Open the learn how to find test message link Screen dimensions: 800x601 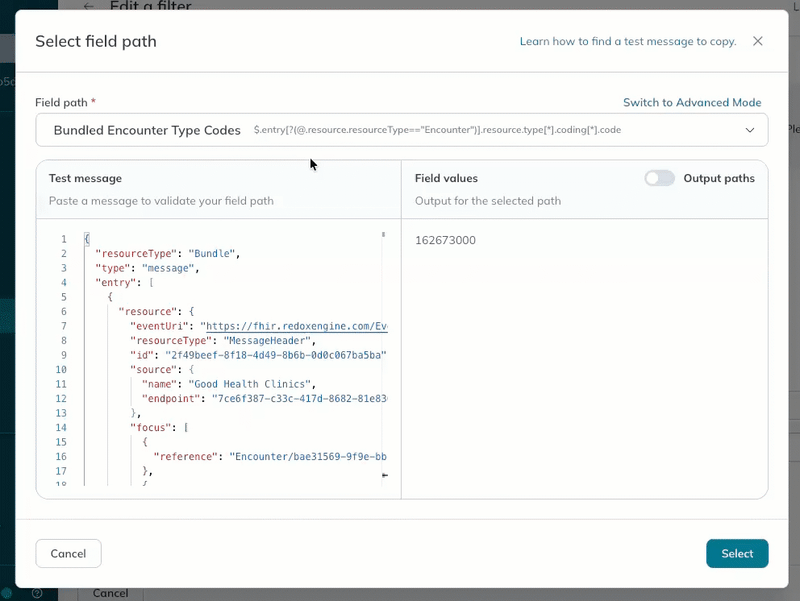click(628, 41)
